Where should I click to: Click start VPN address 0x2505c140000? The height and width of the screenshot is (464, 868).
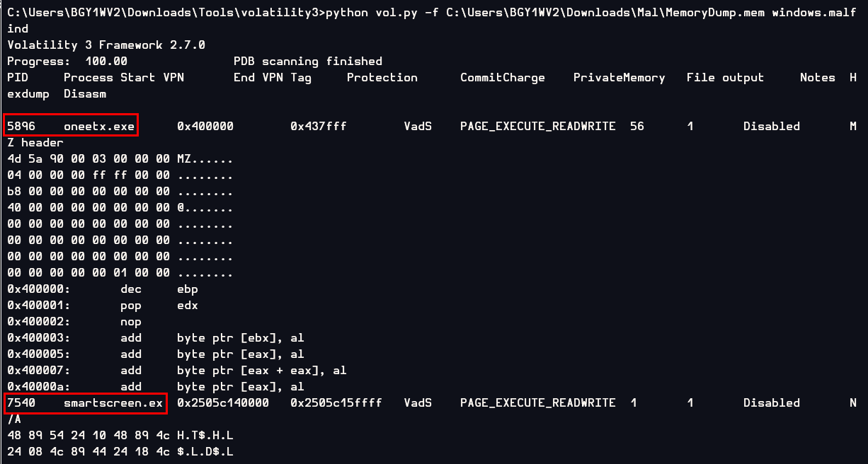point(222,402)
